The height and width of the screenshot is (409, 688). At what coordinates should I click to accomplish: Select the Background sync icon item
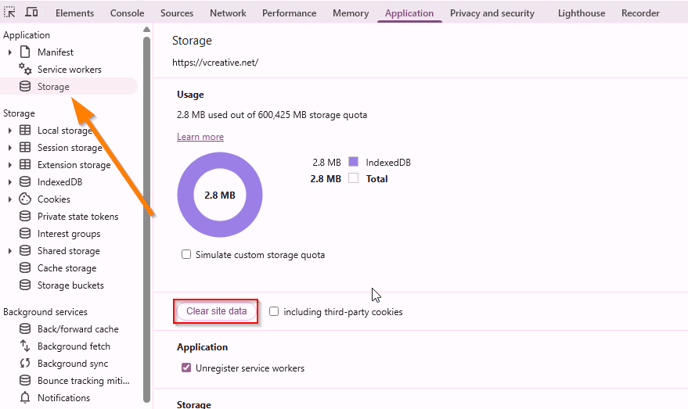click(x=25, y=363)
